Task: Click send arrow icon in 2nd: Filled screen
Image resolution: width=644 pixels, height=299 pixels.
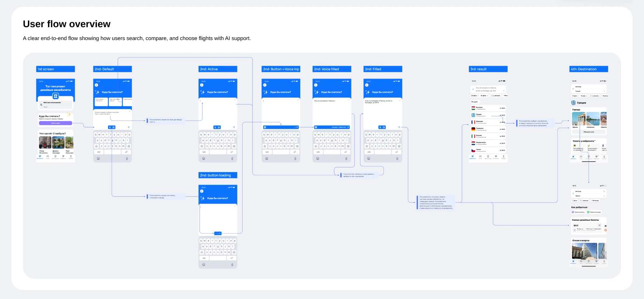Action: click(x=399, y=127)
